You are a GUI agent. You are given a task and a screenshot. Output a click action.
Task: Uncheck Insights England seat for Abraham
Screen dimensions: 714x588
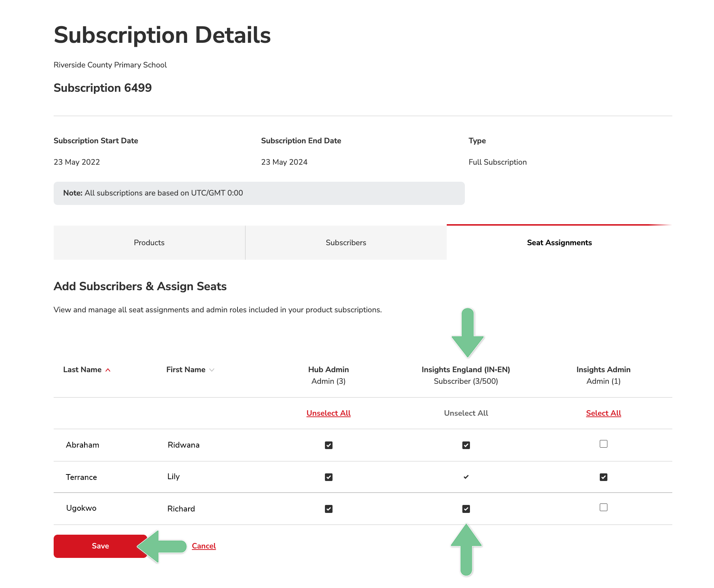pos(466,445)
